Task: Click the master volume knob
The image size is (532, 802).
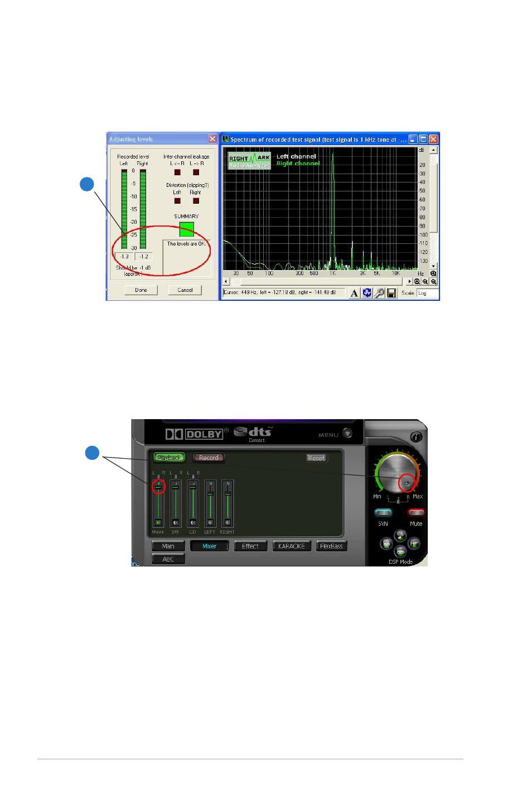Action: click(398, 474)
